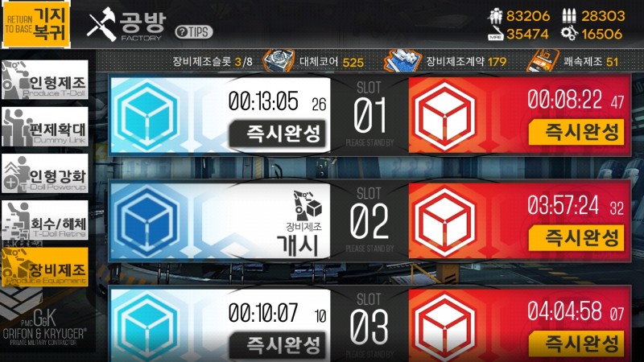Click the parts gear resource icon
Screen dimensions: 644x362
(x=569, y=33)
